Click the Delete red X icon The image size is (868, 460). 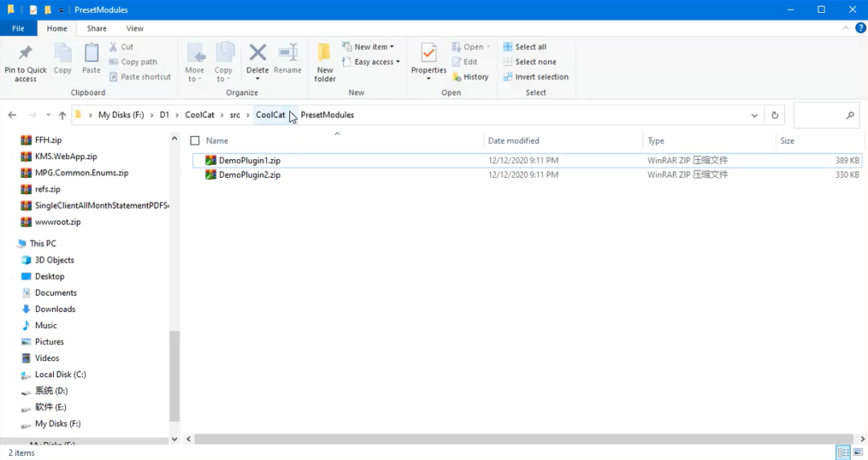257,52
